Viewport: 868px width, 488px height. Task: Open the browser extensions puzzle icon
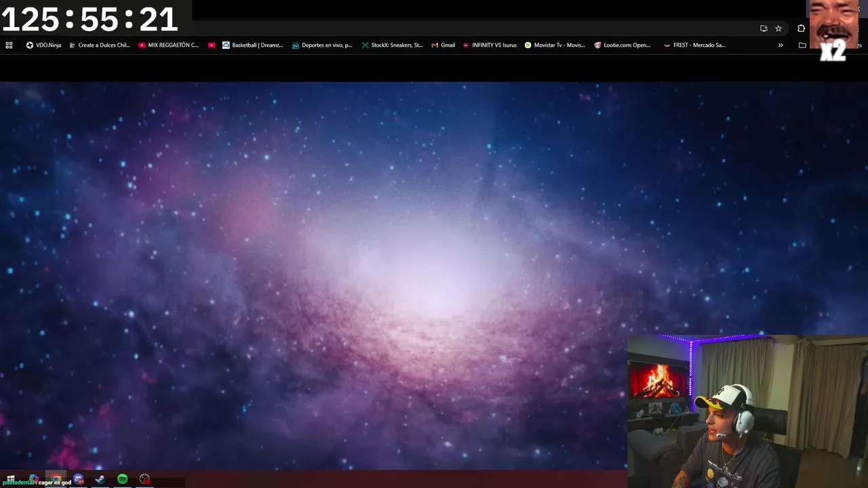click(x=801, y=28)
